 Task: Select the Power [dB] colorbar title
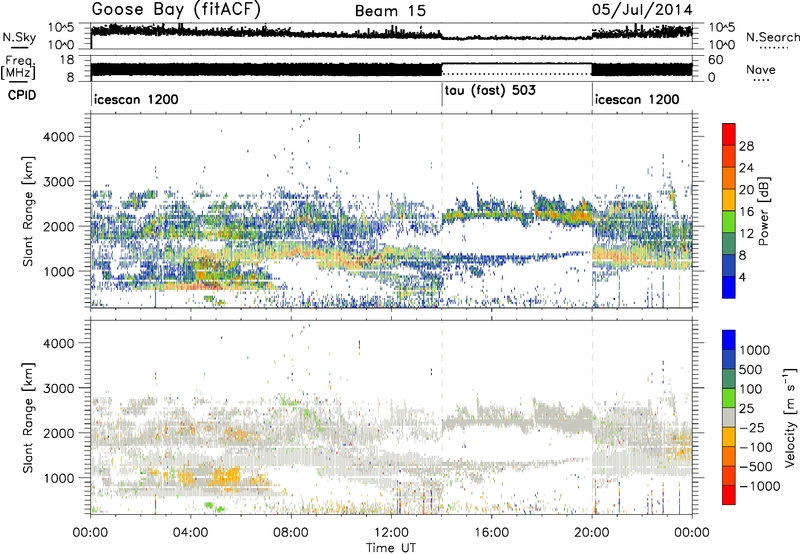click(x=764, y=211)
